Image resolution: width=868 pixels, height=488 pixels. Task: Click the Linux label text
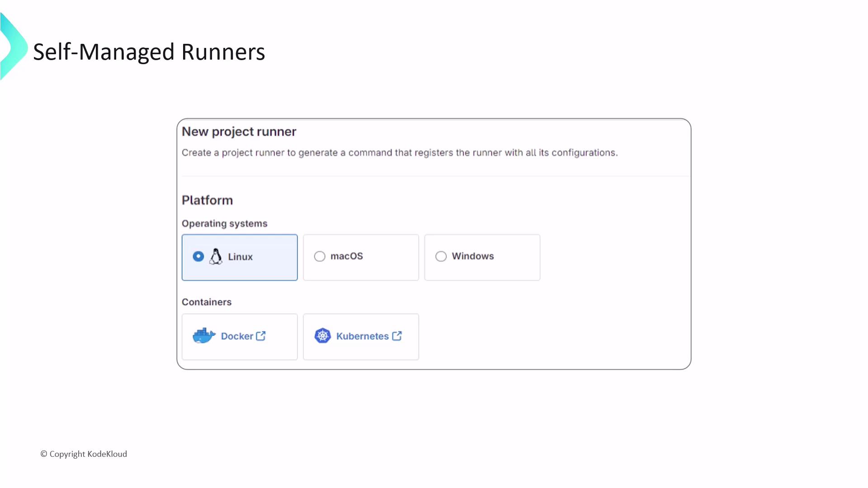[x=240, y=257]
